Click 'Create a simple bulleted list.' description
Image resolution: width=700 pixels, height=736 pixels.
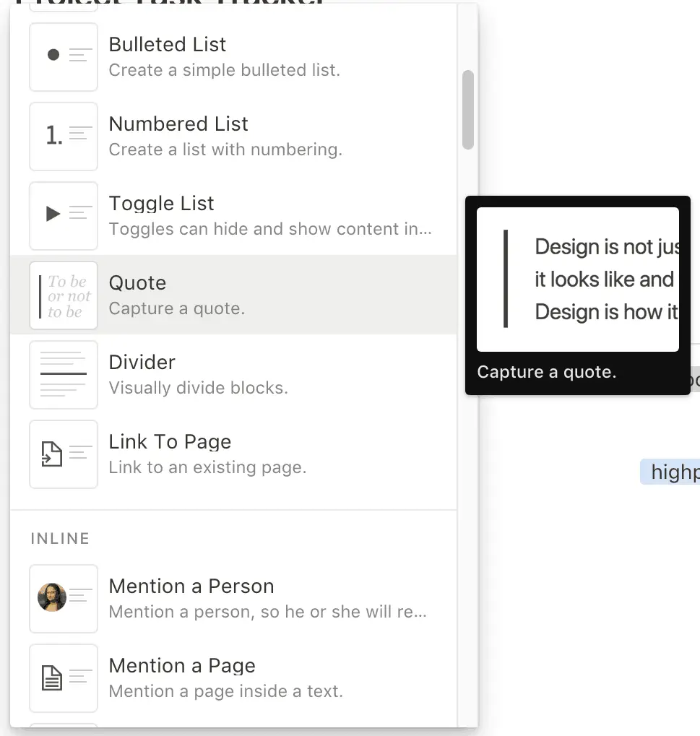pyautogui.click(x=225, y=70)
